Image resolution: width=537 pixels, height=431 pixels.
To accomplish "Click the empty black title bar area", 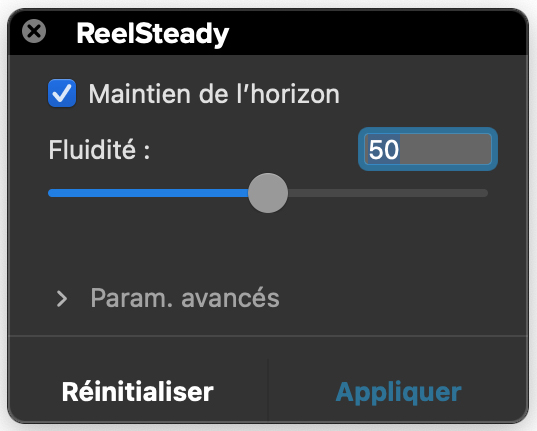I will [x=377, y=33].
